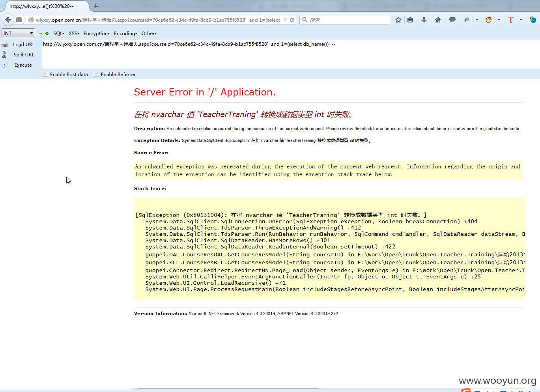
Task: Open the bookmarks list icon
Action: (x=410, y=20)
